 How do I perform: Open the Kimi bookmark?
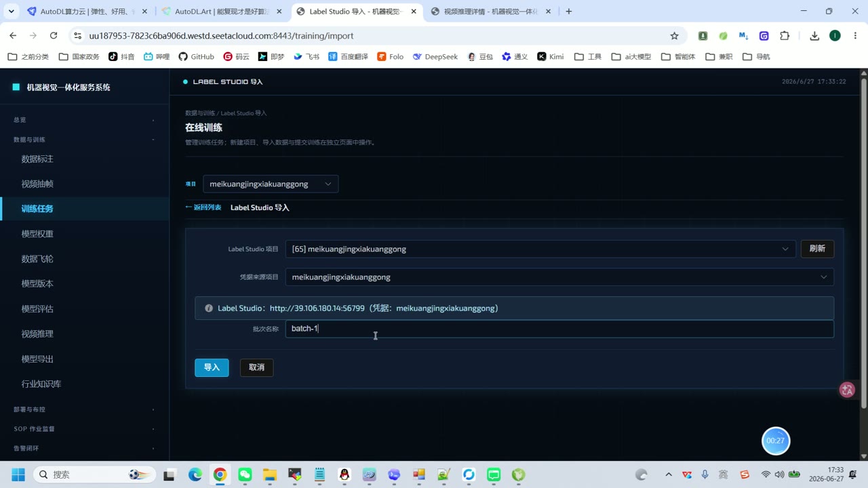550,56
